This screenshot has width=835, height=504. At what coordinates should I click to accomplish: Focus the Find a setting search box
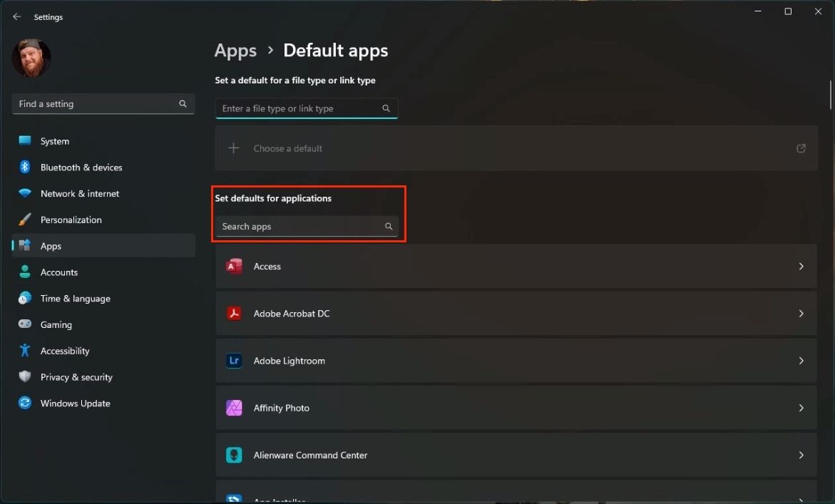[x=103, y=104]
